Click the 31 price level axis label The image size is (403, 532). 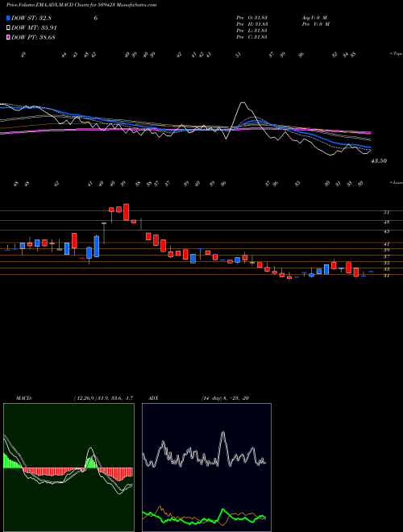click(x=386, y=276)
